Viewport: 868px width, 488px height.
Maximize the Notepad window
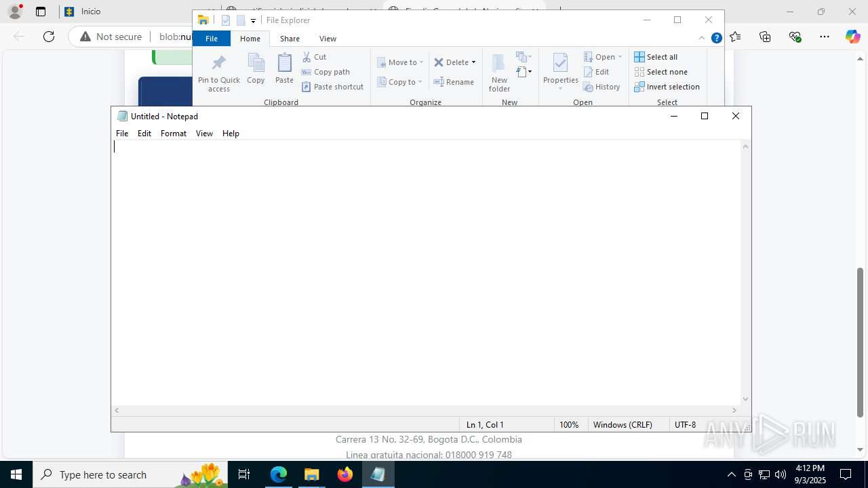pos(705,116)
